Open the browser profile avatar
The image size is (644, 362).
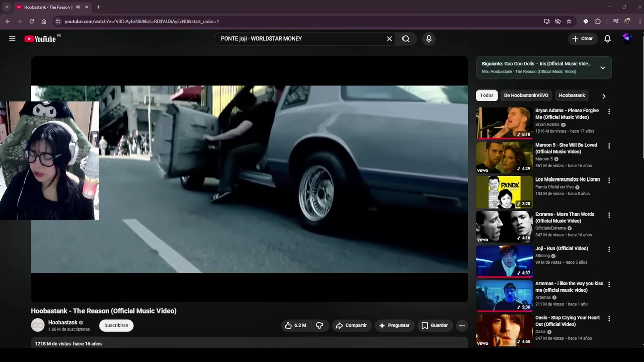click(628, 21)
